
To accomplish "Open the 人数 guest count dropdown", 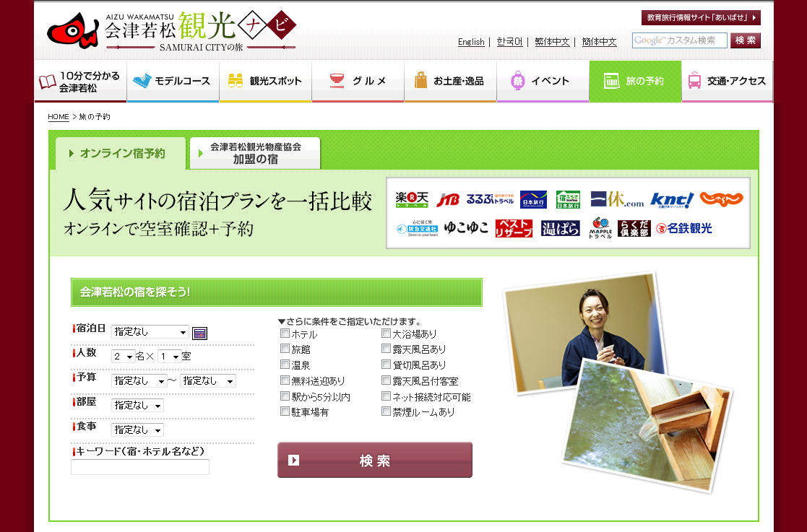I will pyautogui.click(x=124, y=356).
